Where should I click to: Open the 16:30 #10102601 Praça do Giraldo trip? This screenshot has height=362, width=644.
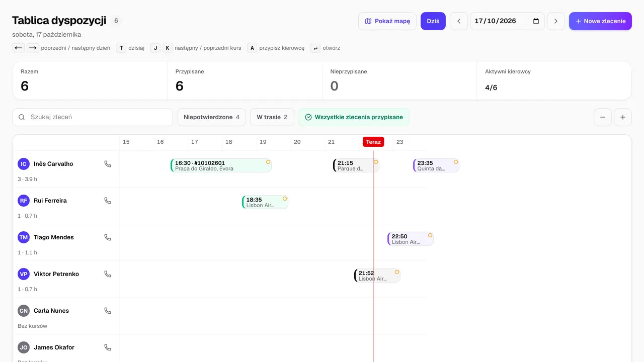[x=221, y=165]
